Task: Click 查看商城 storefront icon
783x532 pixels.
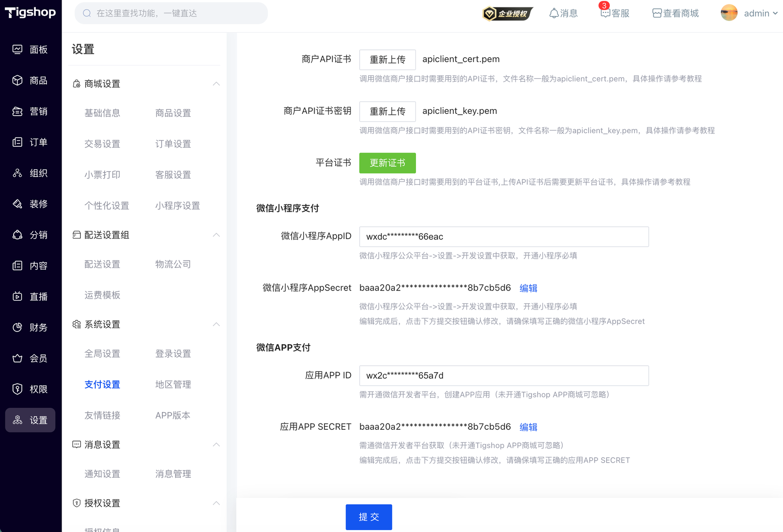Action: 657,13
